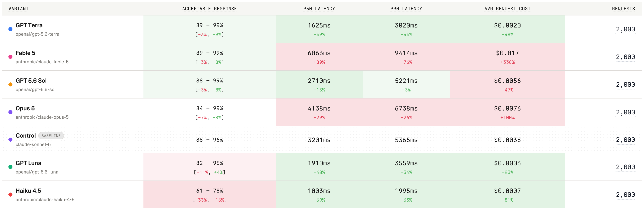The image size is (644, 211).
Task: Click the purple dot beside Opus 5
Action: 10,112
